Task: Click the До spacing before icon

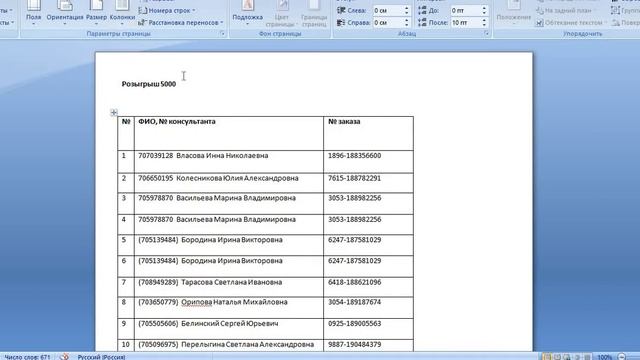Action: (422, 10)
